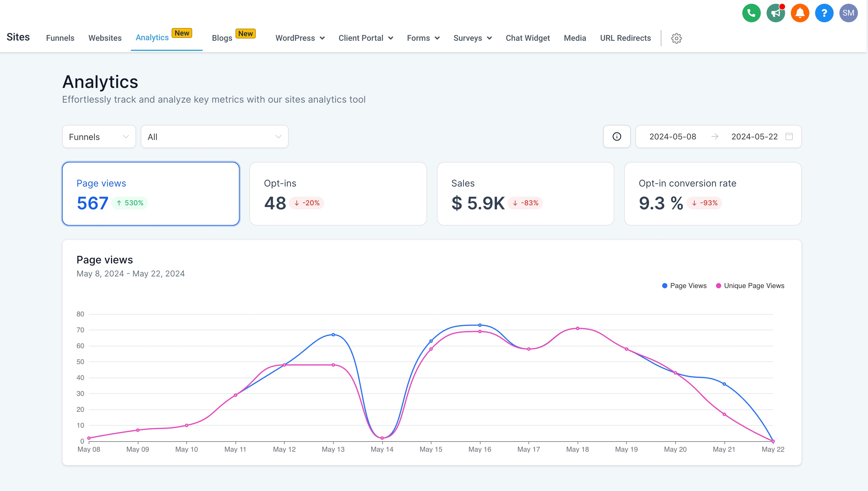The width and height of the screenshot is (868, 491).
Task: Switch to the Websites tab
Action: coord(105,38)
